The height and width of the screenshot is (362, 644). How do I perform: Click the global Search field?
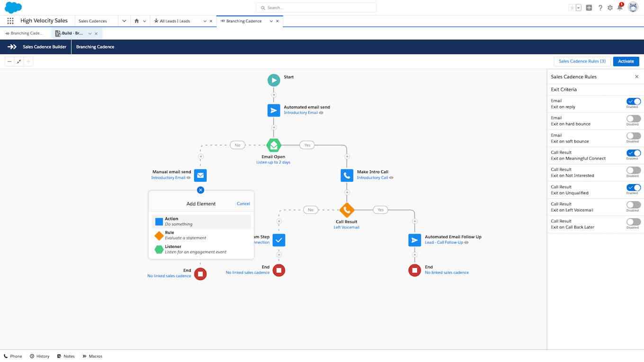click(x=316, y=8)
